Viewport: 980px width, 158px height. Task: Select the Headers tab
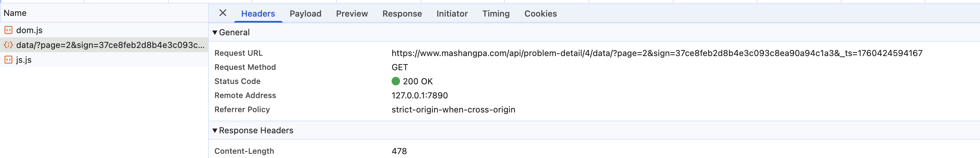pos(258,14)
